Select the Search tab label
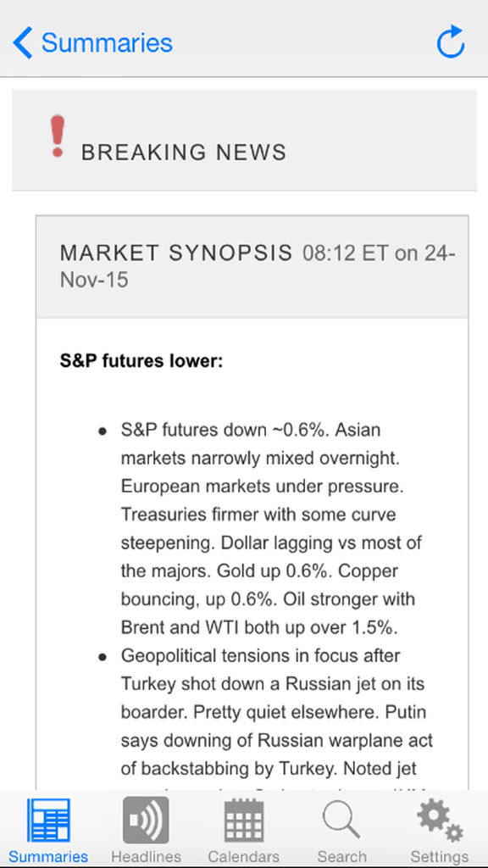 (341, 856)
